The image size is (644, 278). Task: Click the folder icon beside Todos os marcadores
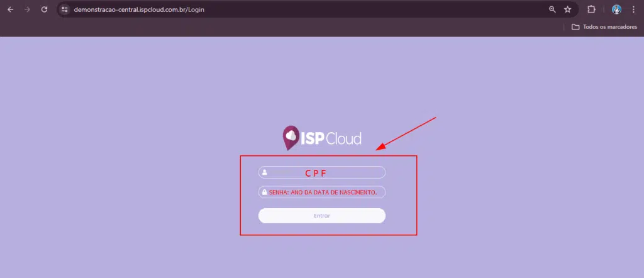576,26
